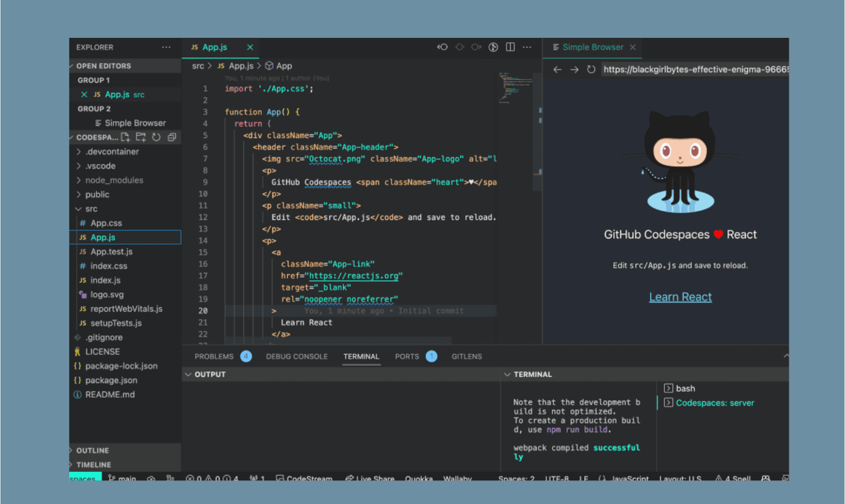This screenshot has height=504, width=845.
Task: Expand the .vscode folder
Action: (100, 166)
